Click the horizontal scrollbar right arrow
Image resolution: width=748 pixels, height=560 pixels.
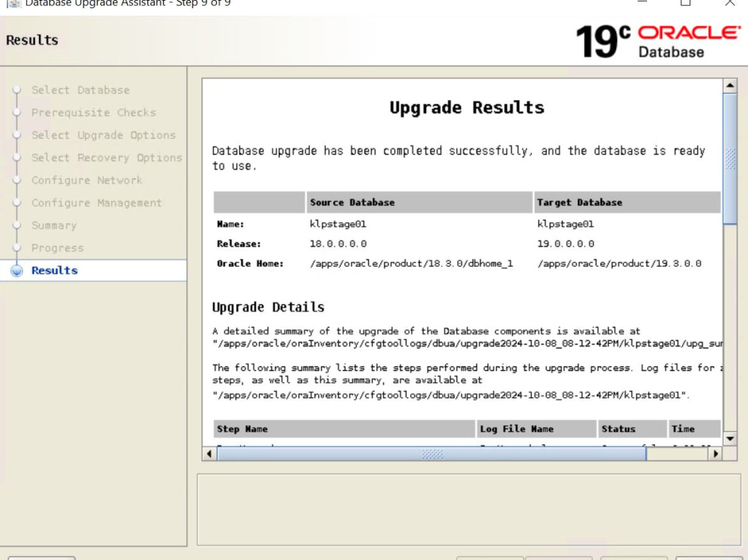[716, 454]
